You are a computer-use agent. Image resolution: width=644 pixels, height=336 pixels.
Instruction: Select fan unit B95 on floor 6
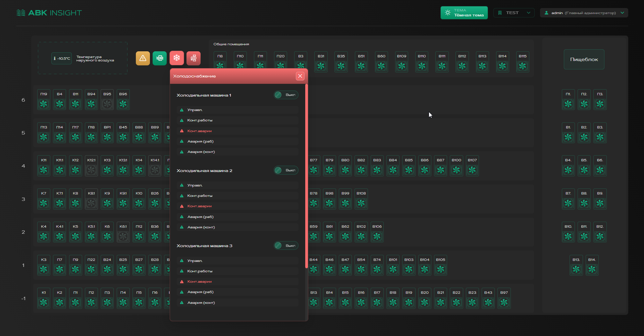pos(107,100)
